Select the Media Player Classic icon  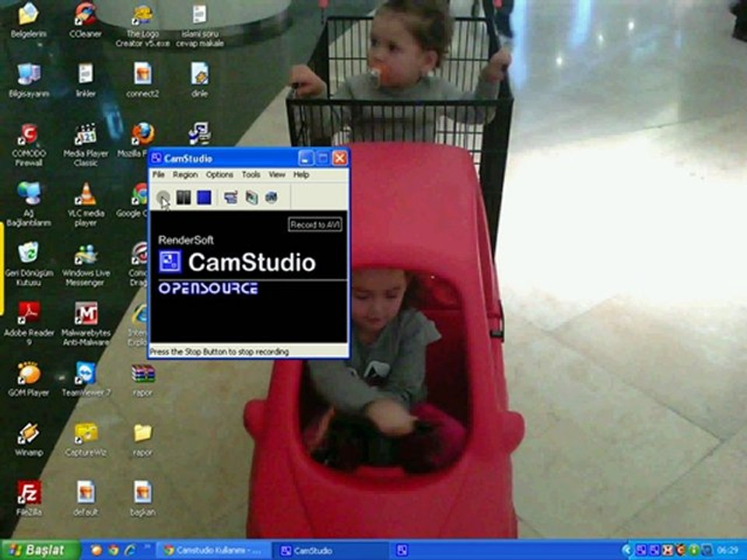pos(86,145)
